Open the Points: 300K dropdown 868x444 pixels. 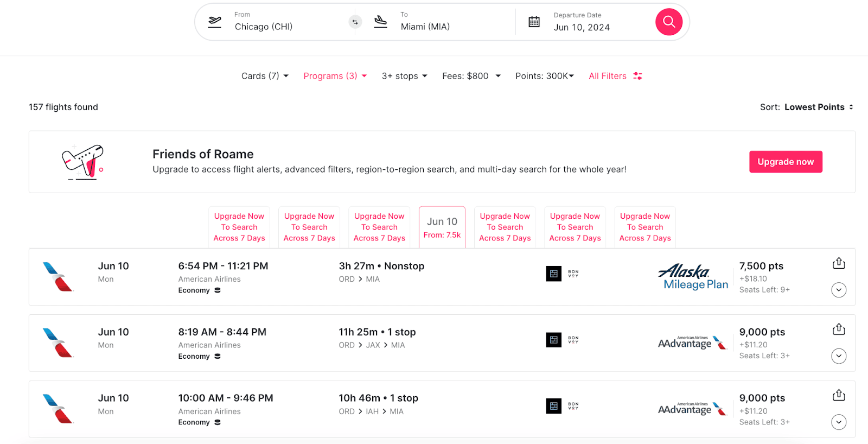click(x=545, y=76)
